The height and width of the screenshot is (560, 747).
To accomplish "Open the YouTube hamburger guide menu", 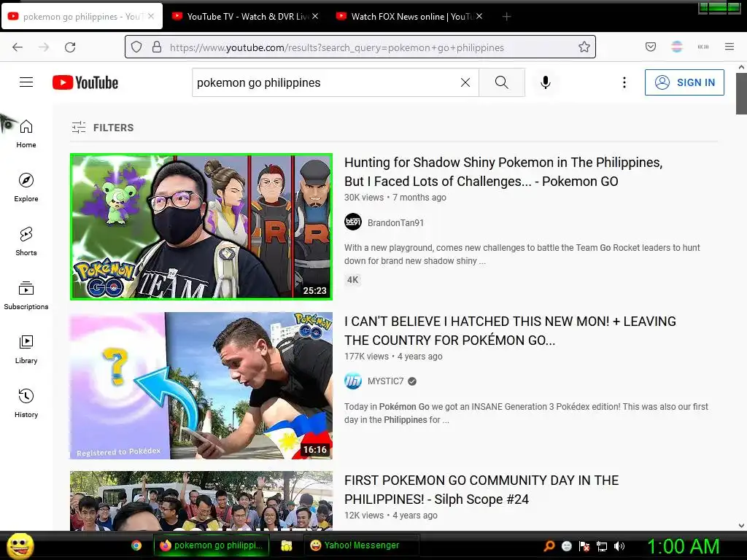I will click(26, 82).
